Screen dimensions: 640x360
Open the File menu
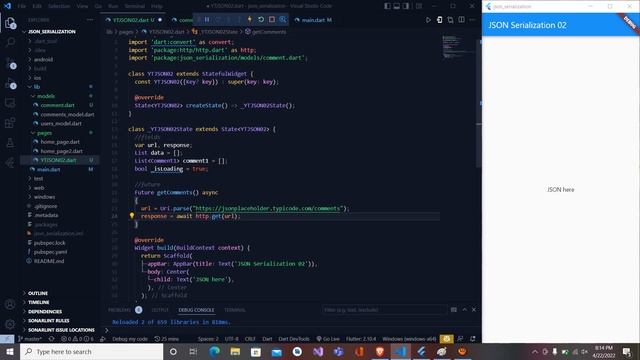click(22, 6)
